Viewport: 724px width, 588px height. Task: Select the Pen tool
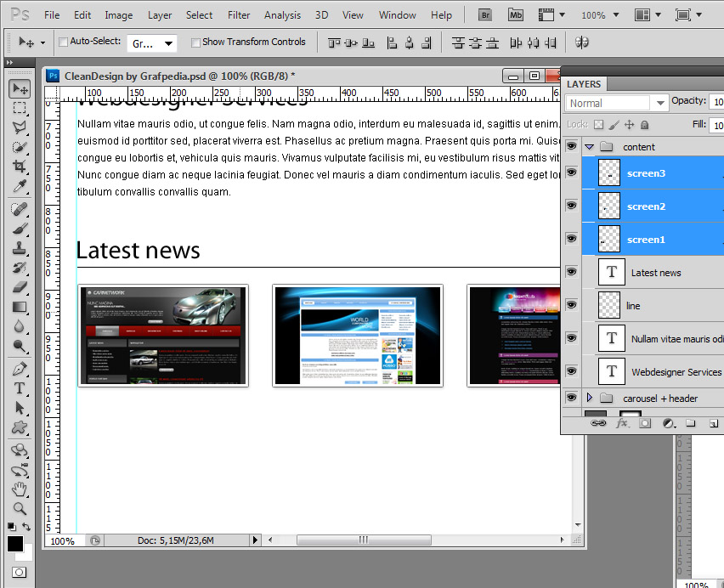[20, 369]
